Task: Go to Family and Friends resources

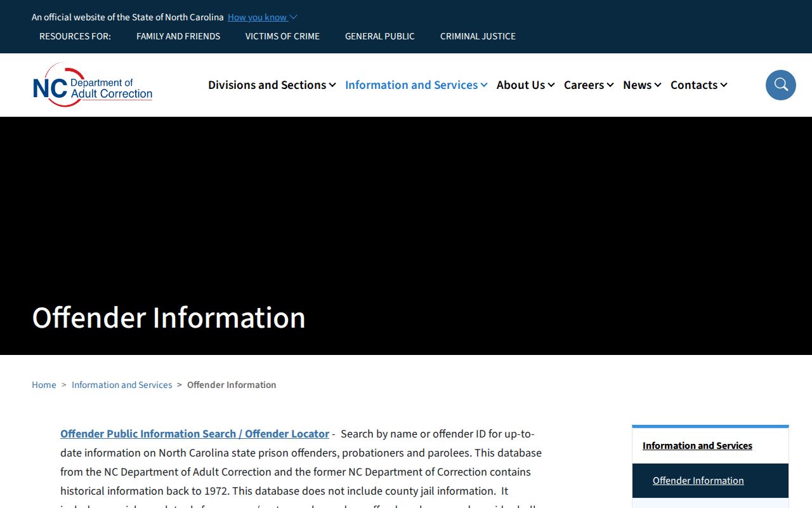Action: [x=178, y=36]
